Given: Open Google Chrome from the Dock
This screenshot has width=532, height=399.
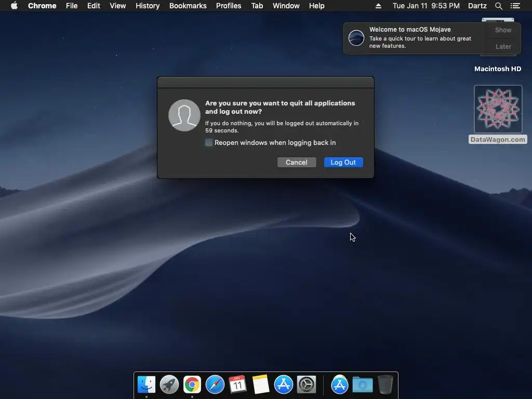Looking at the screenshot, I should tap(192, 384).
